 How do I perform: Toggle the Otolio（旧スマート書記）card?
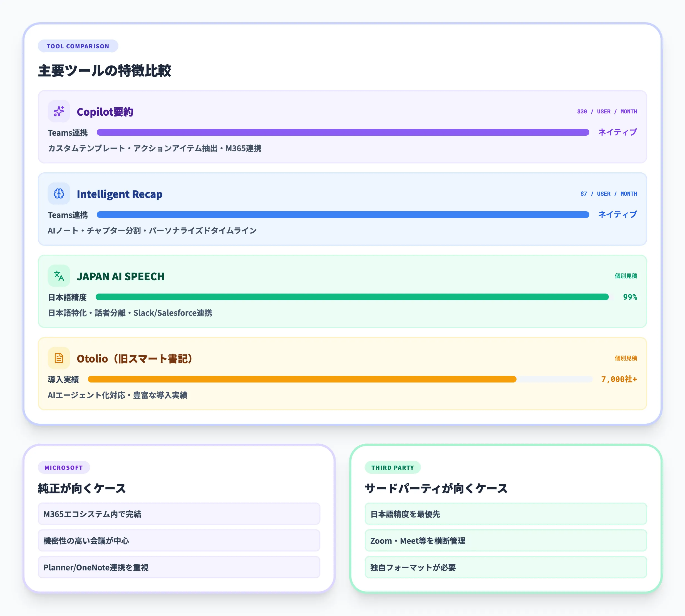click(342, 374)
